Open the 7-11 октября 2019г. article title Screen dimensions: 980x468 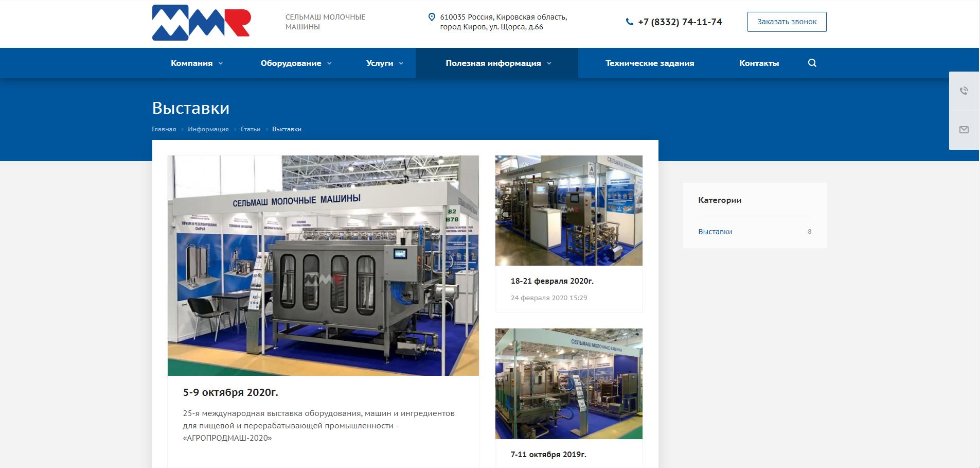[548, 455]
